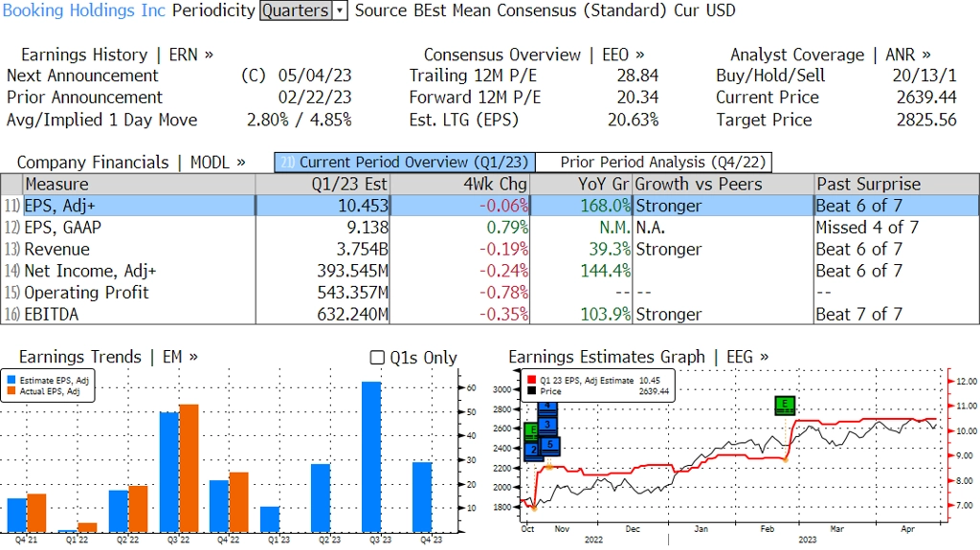Select the EBITDA measure row
The height and width of the screenshot is (550, 980).
click(490, 314)
